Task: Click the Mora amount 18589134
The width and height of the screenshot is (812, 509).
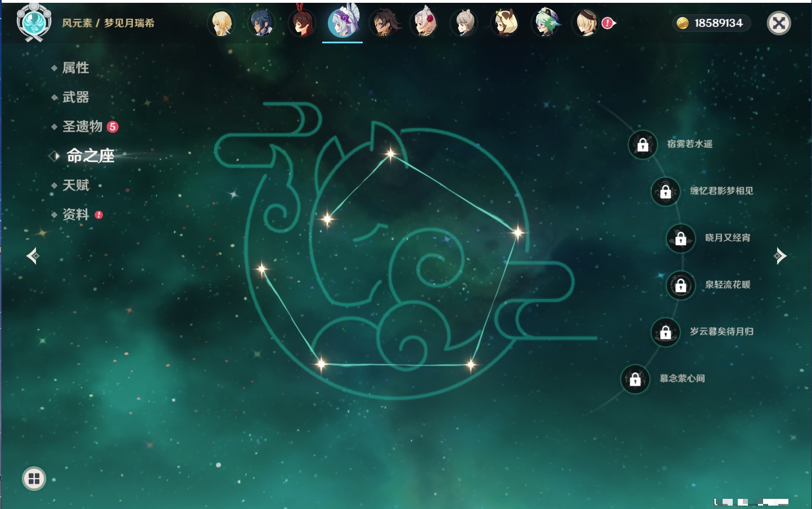Action: [719, 23]
